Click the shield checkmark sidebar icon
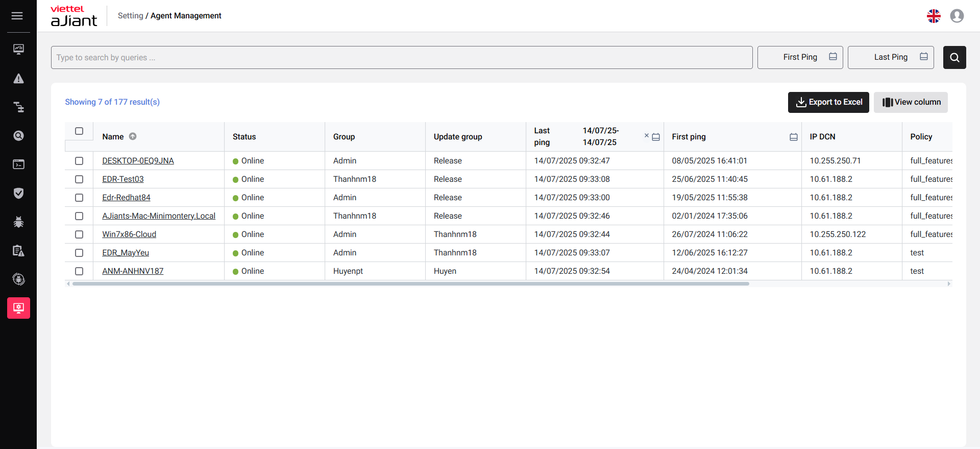980x449 pixels. (x=18, y=193)
